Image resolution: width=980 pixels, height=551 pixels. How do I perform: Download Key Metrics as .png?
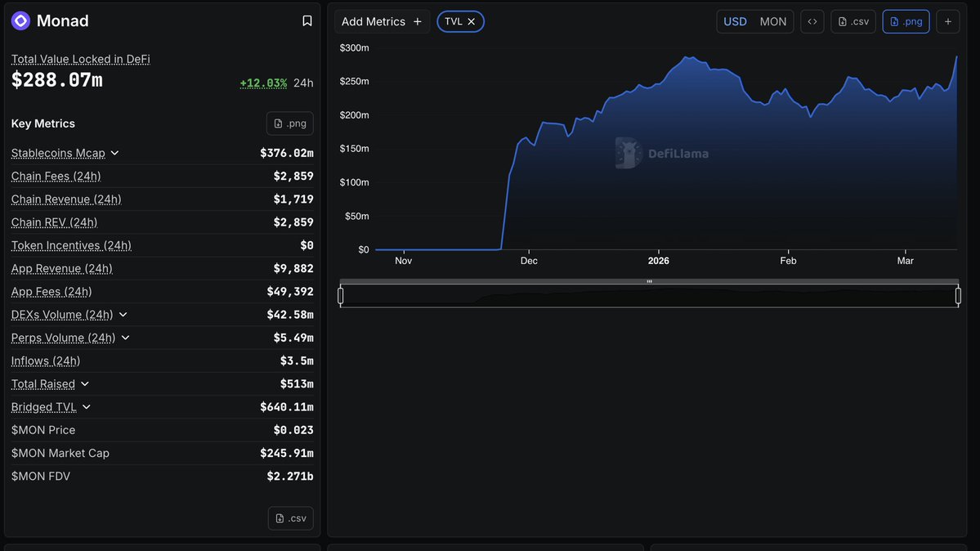pos(290,123)
